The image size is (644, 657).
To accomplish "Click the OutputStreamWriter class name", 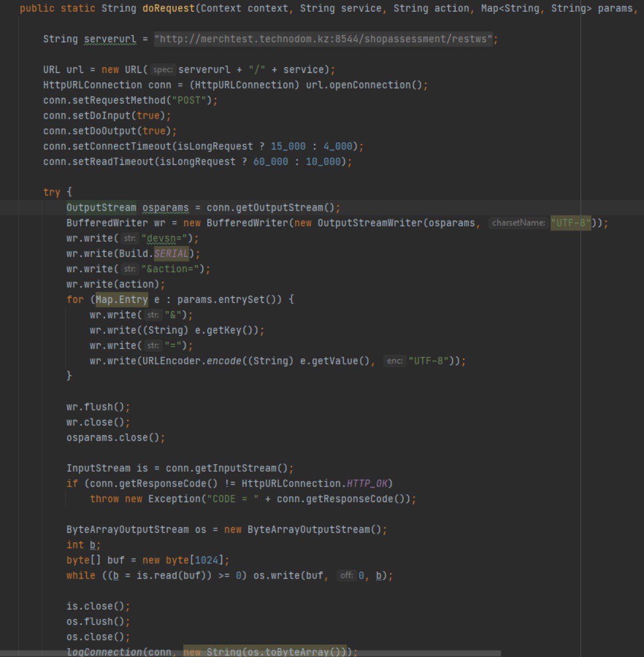I will pyautogui.click(x=370, y=223).
